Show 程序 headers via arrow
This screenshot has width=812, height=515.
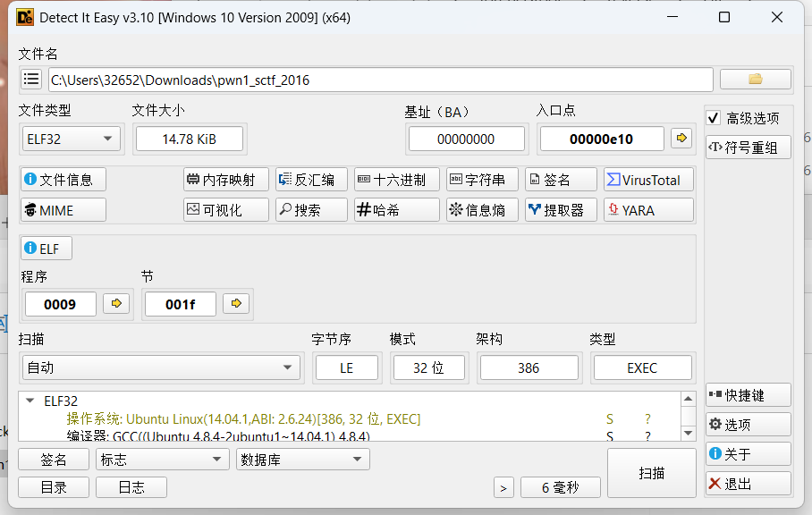116,303
